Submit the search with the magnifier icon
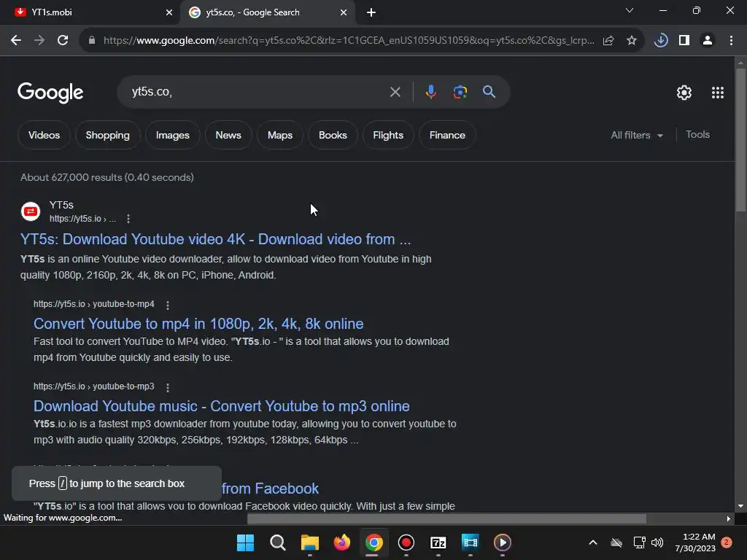The height and width of the screenshot is (560, 747). 489,92
